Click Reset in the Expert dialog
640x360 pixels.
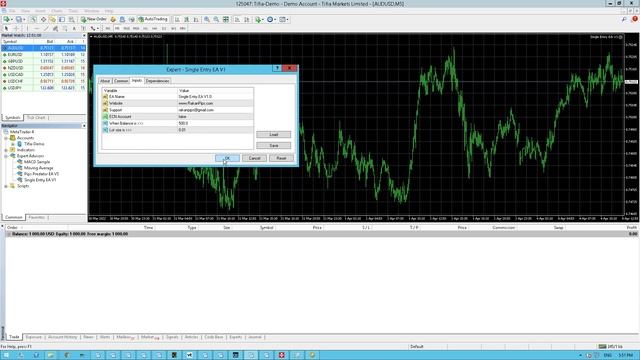[281, 158]
